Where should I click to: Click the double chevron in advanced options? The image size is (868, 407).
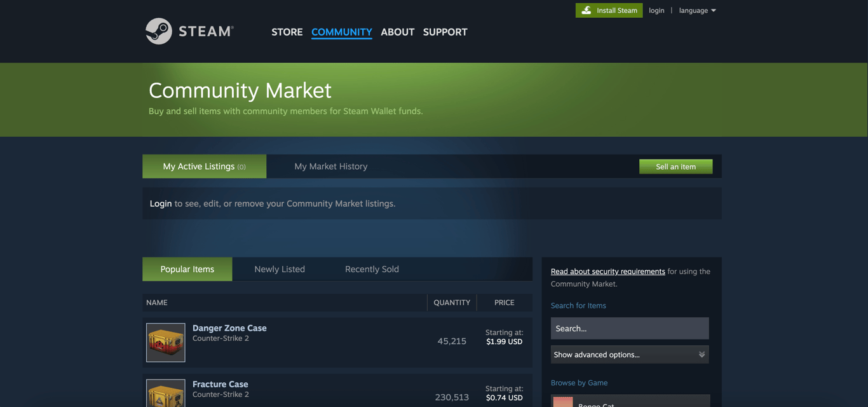(x=702, y=354)
